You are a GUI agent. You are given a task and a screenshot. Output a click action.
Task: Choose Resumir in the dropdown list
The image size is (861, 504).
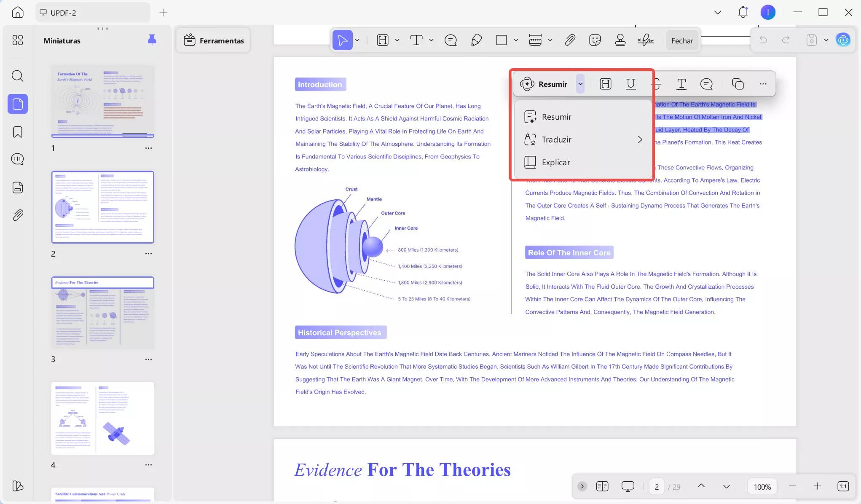pyautogui.click(x=556, y=117)
